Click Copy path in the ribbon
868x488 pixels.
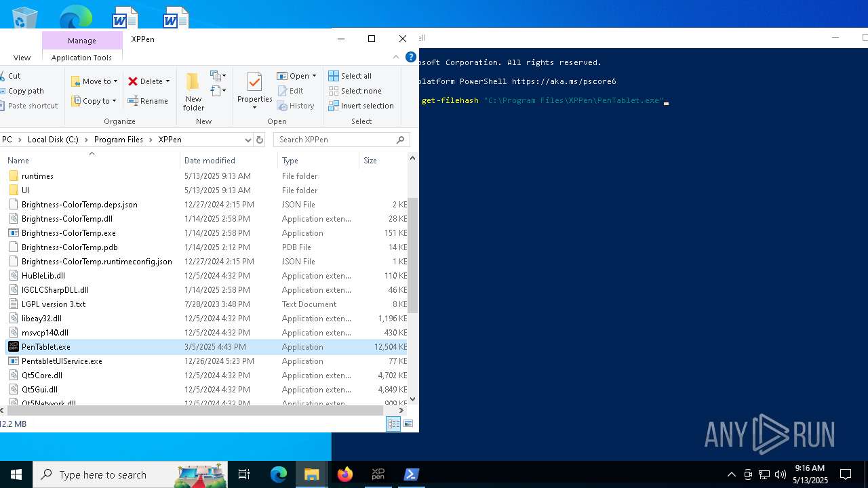22,91
